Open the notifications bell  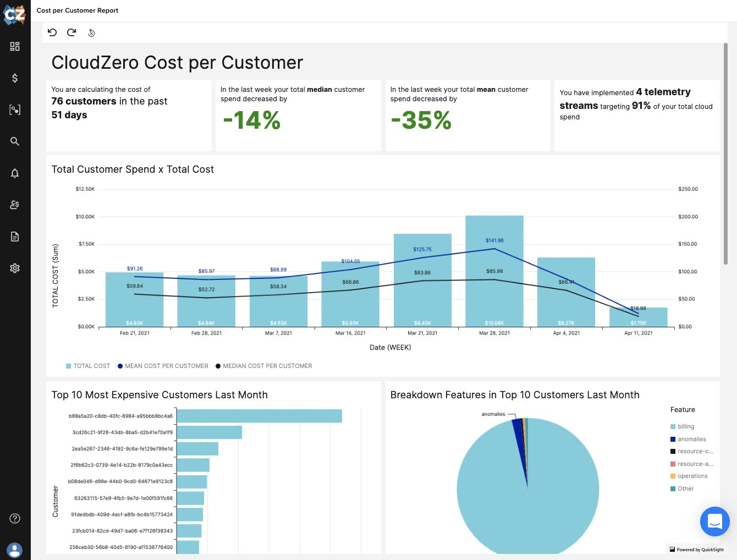click(14, 173)
